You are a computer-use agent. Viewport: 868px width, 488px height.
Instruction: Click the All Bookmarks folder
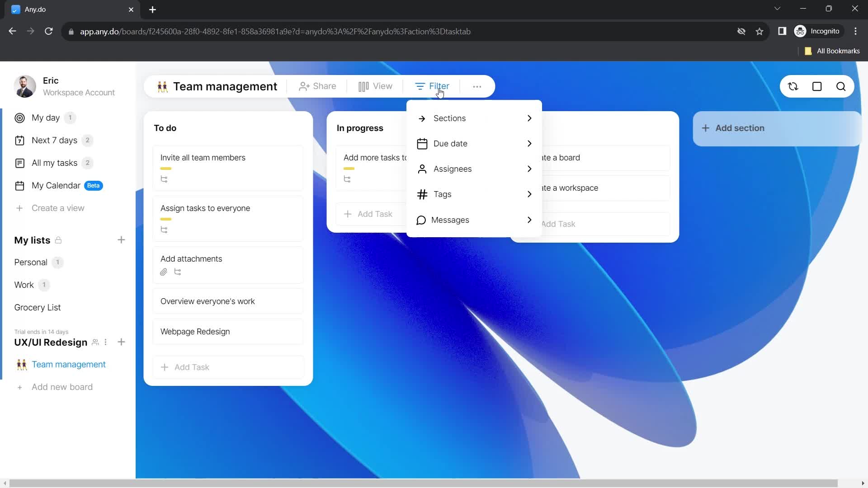[x=832, y=51]
